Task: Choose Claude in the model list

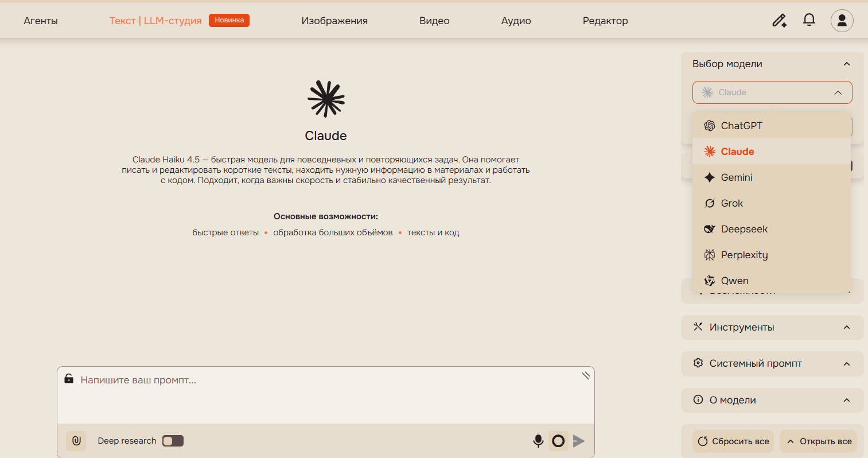Action: click(x=771, y=152)
